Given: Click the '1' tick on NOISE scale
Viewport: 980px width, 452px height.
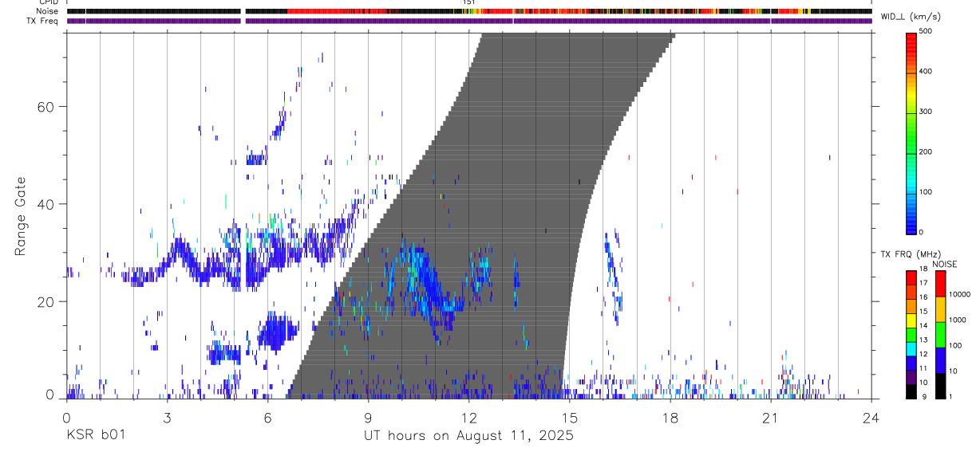Looking at the screenshot, I should tap(950, 397).
